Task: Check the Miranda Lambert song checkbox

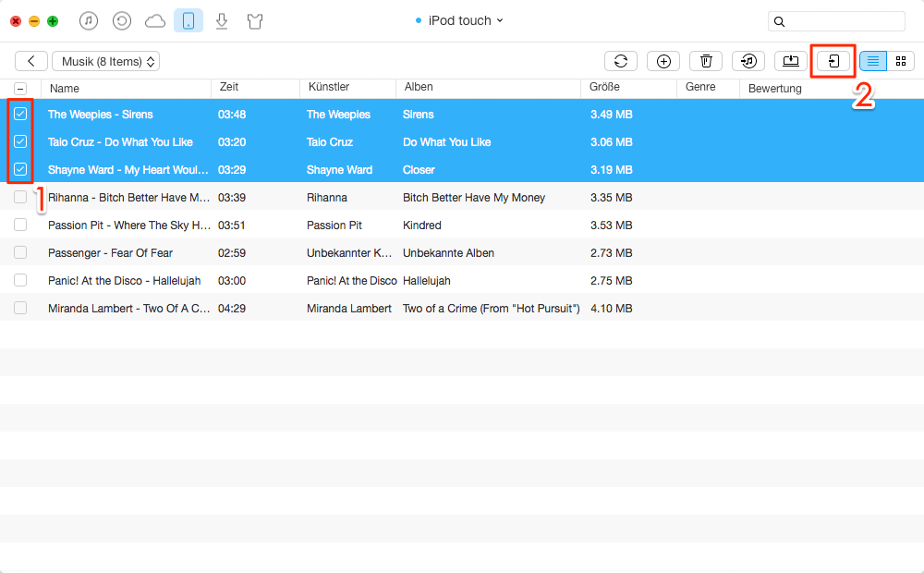Action: 20,308
